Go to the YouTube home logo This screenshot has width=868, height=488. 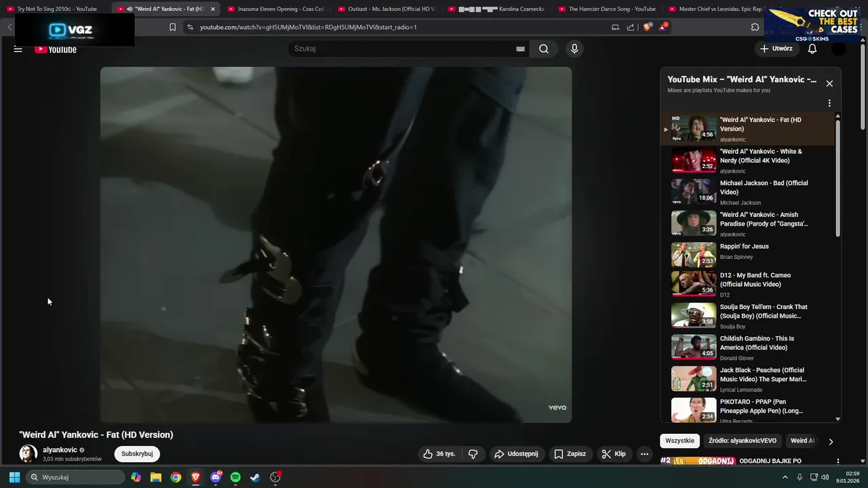point(56,49)
